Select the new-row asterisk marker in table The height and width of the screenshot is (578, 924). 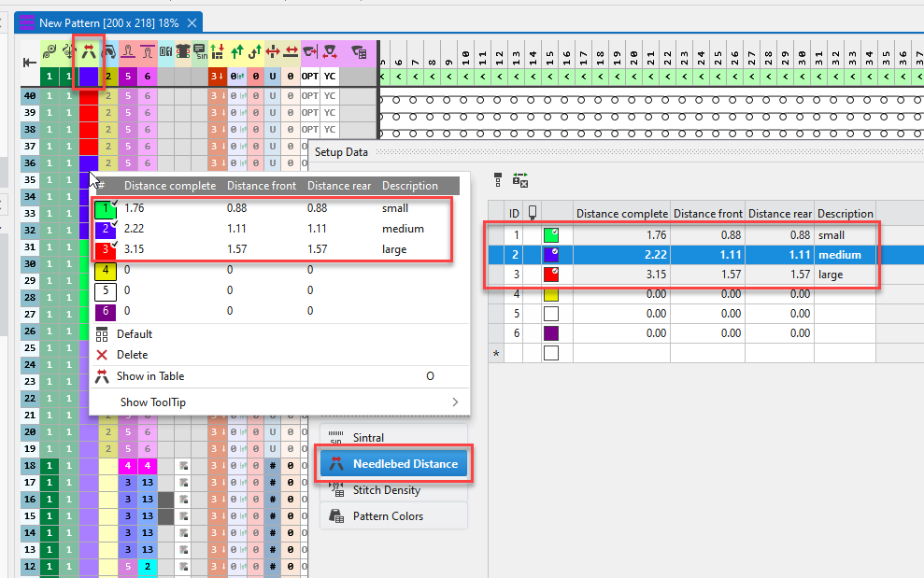tap(496, 353)
